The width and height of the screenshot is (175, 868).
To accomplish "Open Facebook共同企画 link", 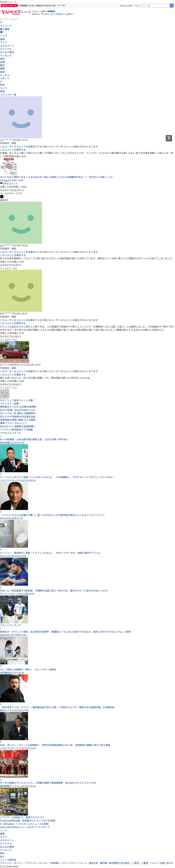I will pyautogui.click(x=27, y=820).
